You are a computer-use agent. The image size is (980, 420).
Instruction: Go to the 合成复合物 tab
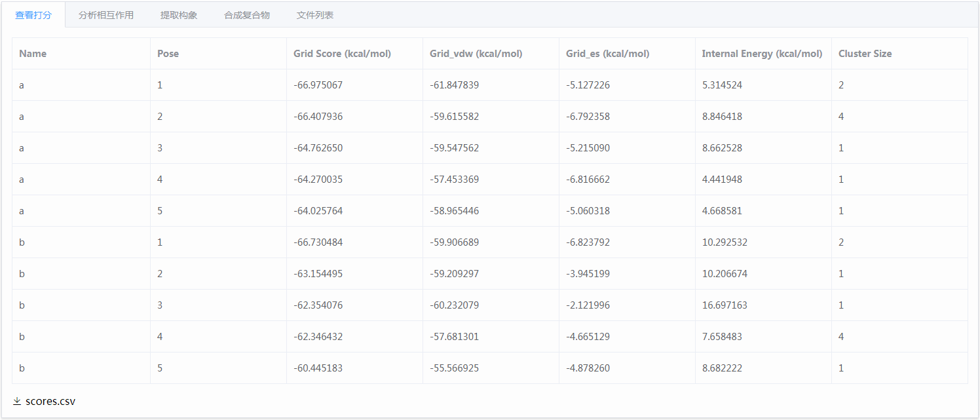pyautogui.click(x=246, y=15)
